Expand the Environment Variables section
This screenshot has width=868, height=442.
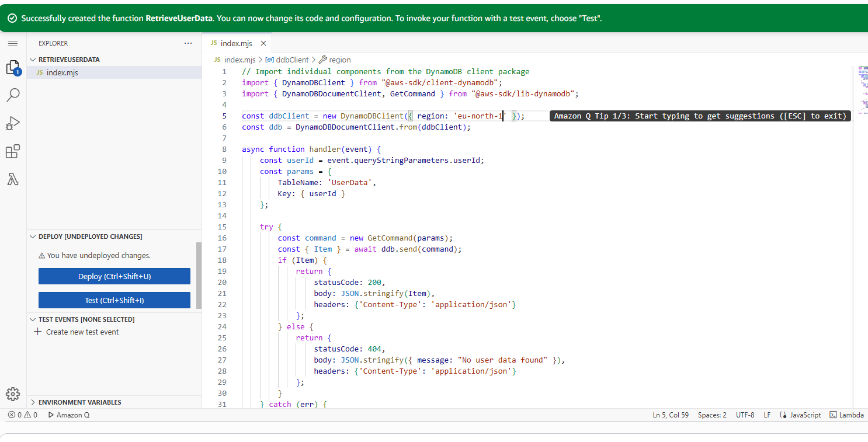tap(79, 402)
